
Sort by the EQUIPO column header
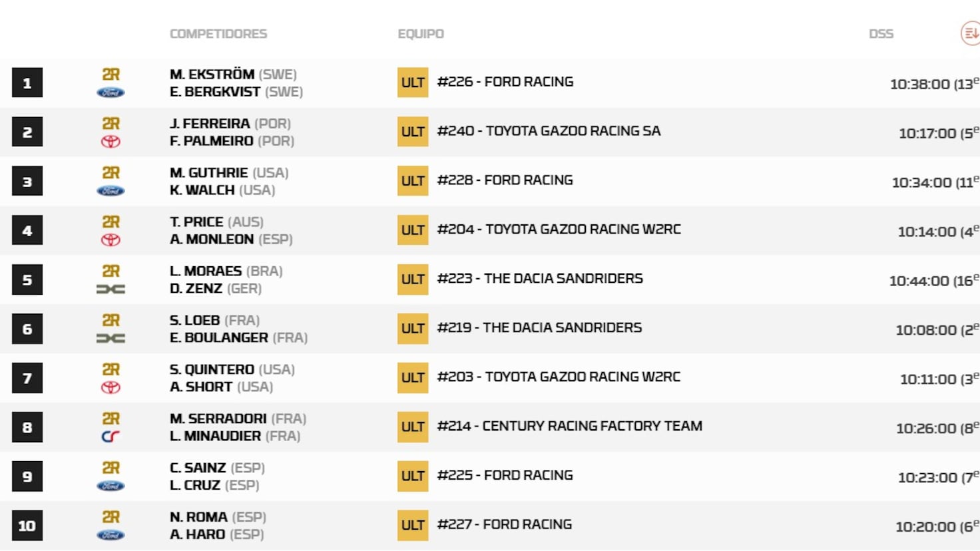[x=421, y=34]
